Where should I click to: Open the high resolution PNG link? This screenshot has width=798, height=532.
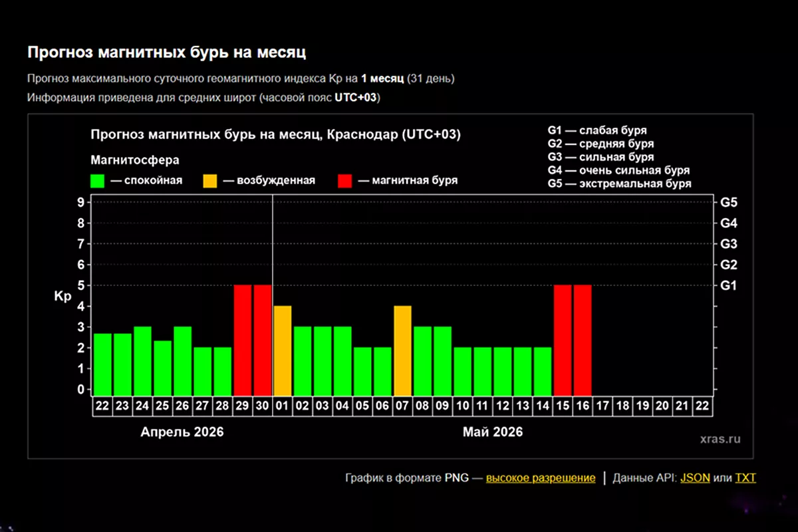pos(540,478)
